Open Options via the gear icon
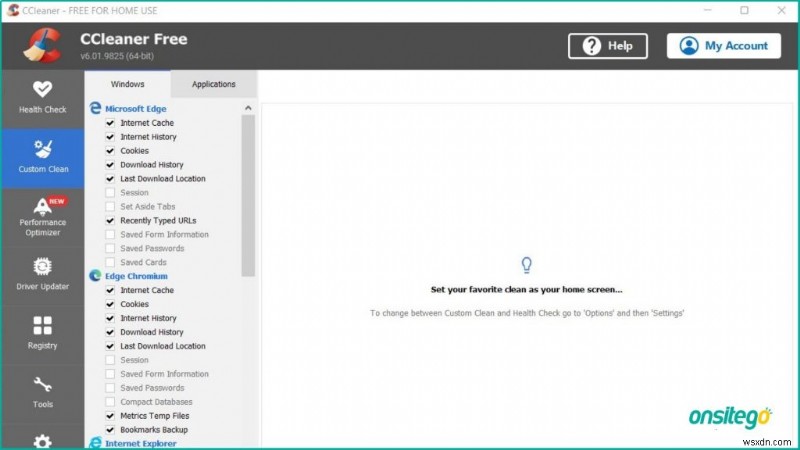Viewport: 800px width, 450px height. (42, 441)
